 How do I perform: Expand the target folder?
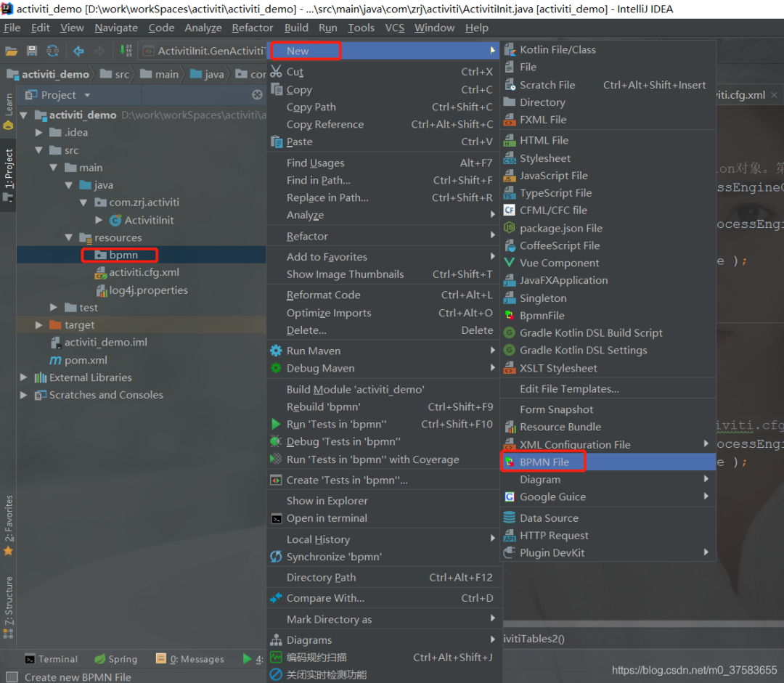(x=38, y=325)
